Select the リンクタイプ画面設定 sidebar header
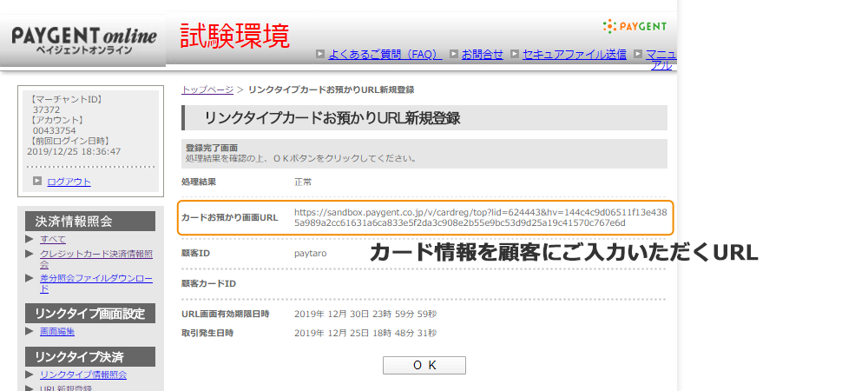Screen dimensions: 868x391 pos(90,314)
